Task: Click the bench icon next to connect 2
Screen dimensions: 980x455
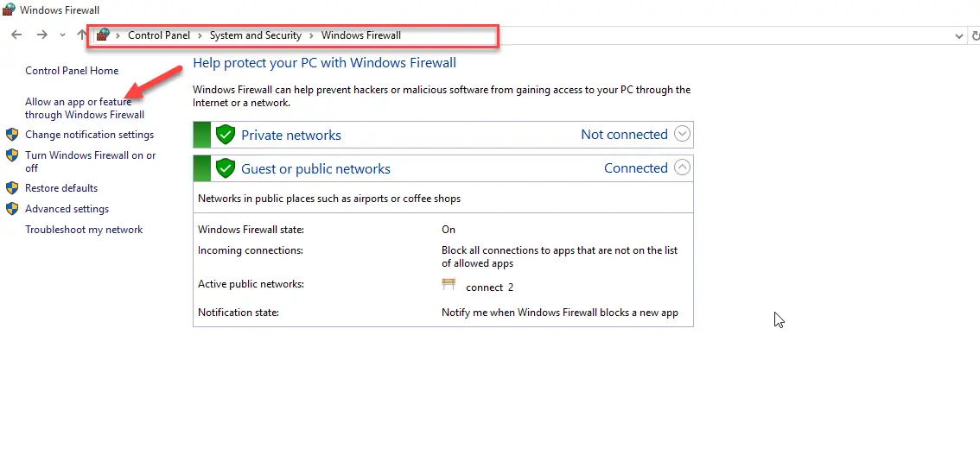Action: pos(449,285)
